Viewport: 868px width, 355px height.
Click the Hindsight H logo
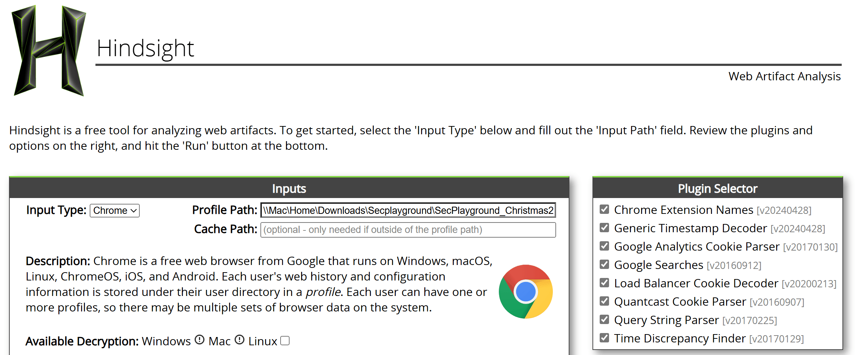coord(49,50)
